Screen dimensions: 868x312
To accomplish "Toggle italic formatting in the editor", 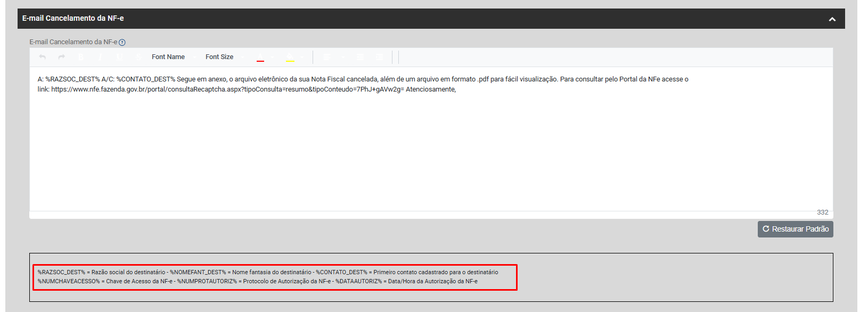I will (100, 57).
